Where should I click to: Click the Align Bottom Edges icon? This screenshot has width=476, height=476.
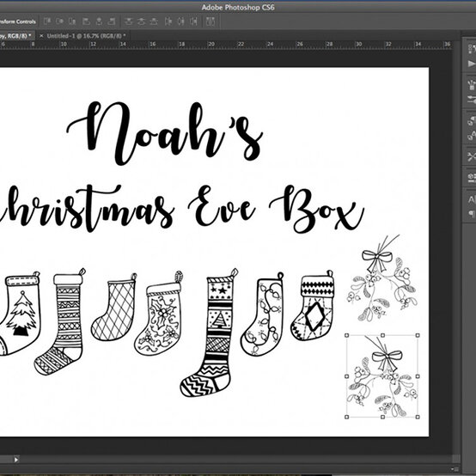[x=72, y=21]
